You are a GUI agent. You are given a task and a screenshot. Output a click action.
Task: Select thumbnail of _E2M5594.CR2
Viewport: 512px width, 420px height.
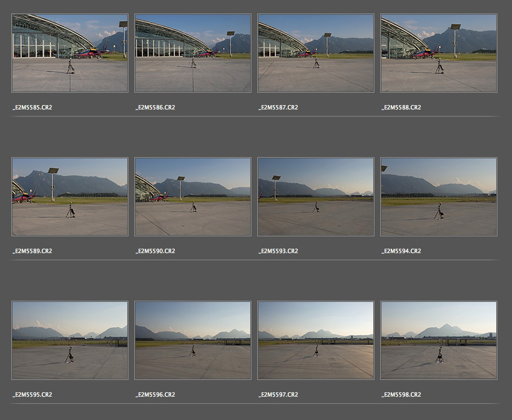point(439,197)
